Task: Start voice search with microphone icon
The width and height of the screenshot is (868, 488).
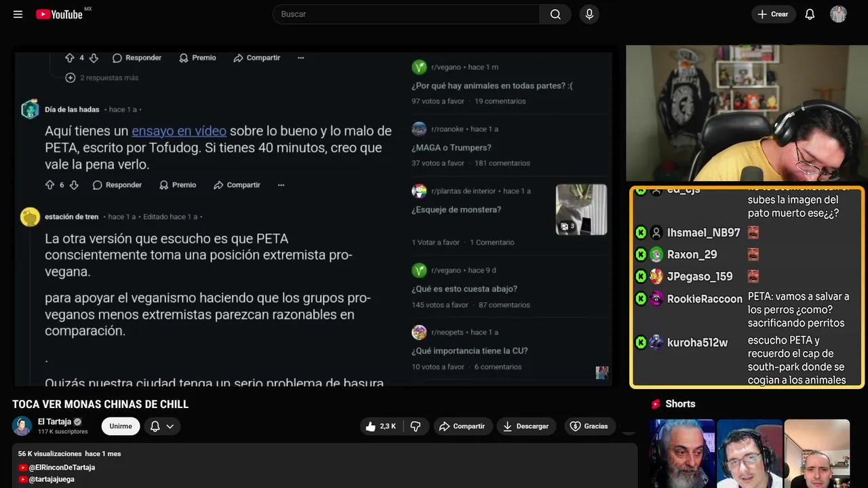Action: tap(589, 14)
